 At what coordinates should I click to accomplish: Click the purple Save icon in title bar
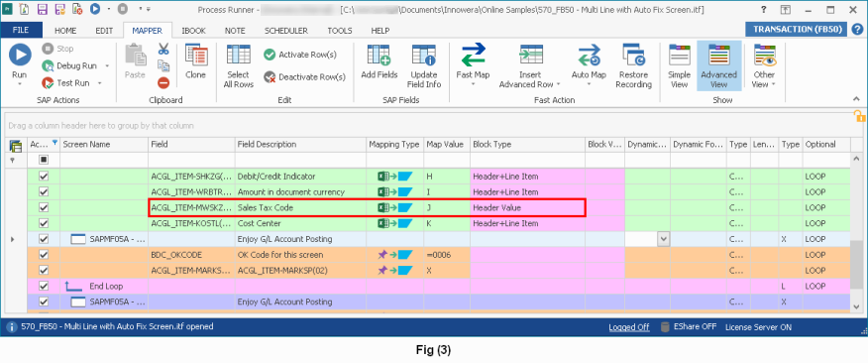coord(43,9)
